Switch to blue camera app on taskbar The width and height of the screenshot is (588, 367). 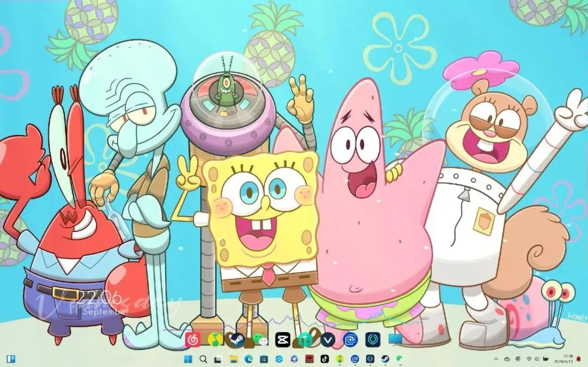pos(355,359)
